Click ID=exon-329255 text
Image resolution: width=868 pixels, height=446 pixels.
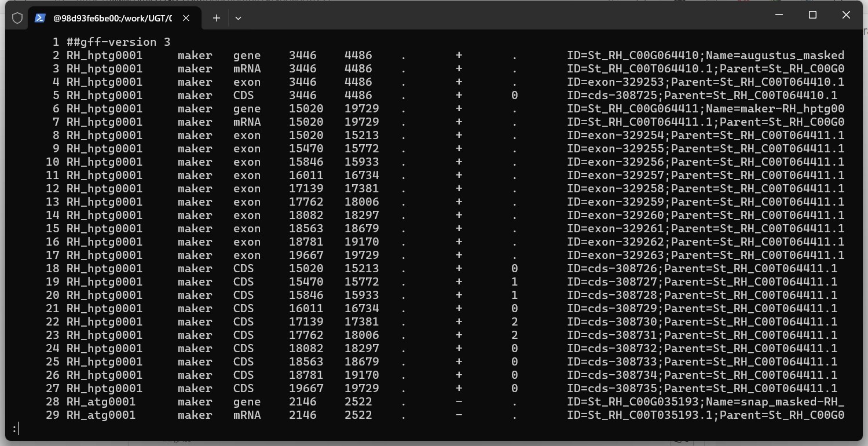click(616, 148)
